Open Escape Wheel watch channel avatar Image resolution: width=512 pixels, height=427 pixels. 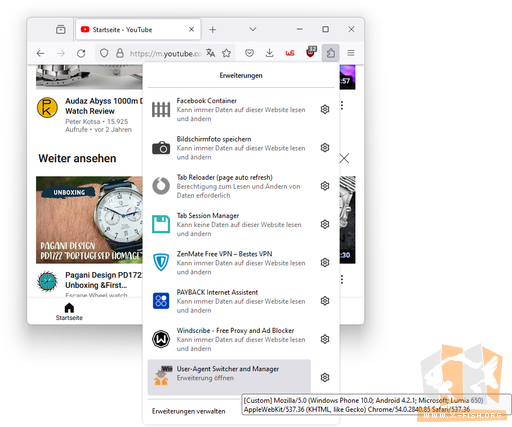coord(47,282)
